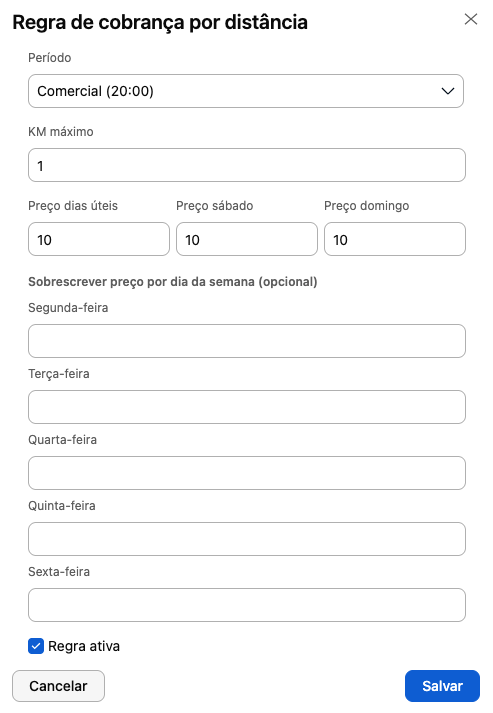
Task: Click the Período field label
Action: 50,58
